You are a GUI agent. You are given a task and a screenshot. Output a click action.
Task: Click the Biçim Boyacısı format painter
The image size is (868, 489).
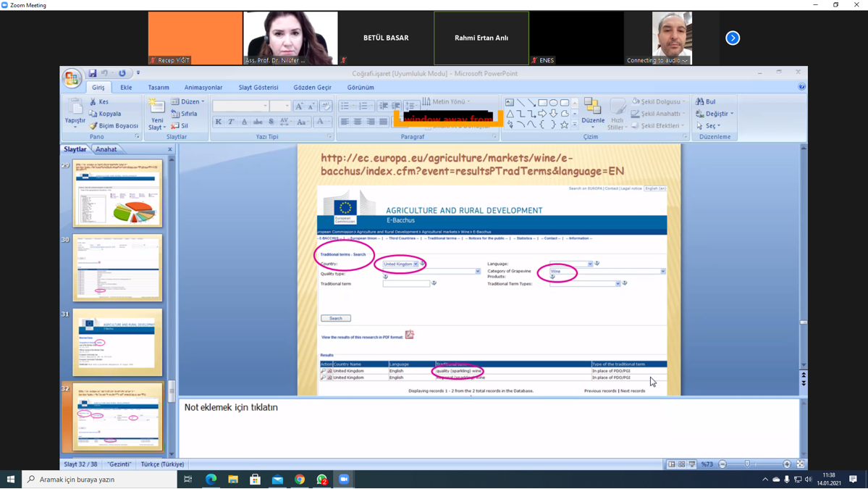click(x=114, y=125)
